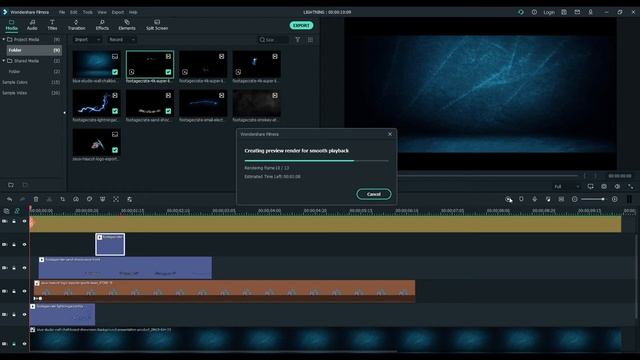The width and height of the screenshot is (640, 360).
Task: Click the new folder icon in media sidebar
Action: point(11,185)
